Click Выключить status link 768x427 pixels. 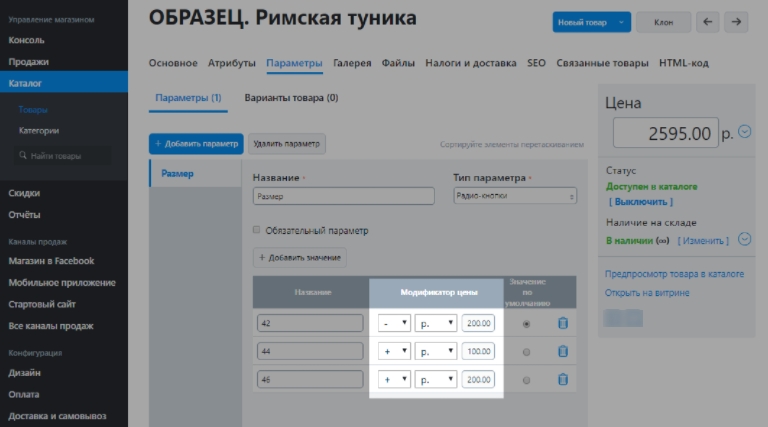pos(641,202)
